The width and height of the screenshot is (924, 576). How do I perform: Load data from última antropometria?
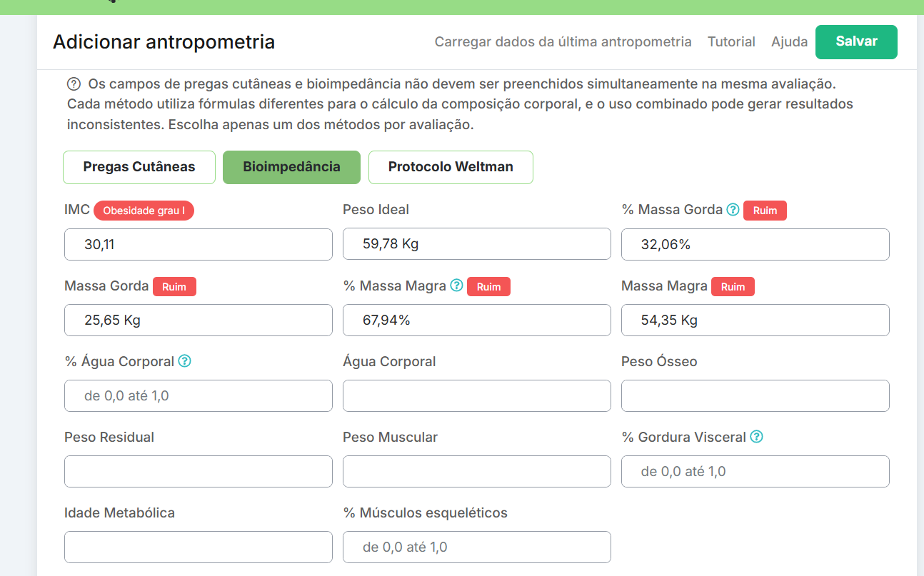tap(563, 42)
